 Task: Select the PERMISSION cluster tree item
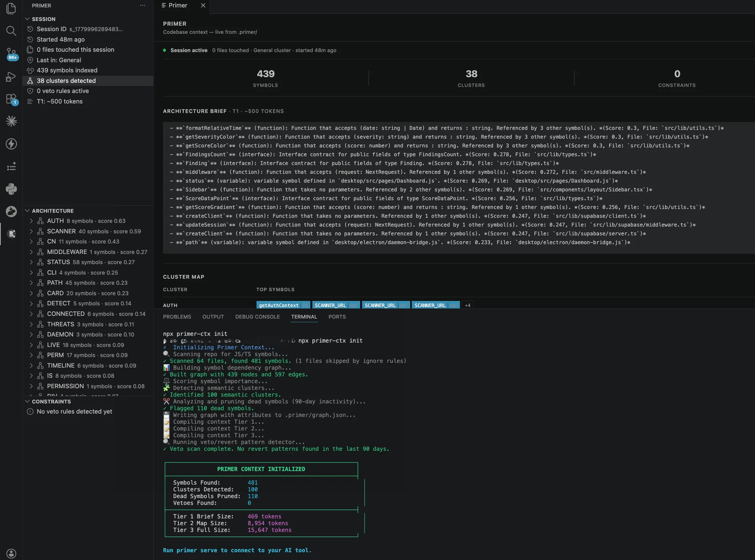[88, 386]
